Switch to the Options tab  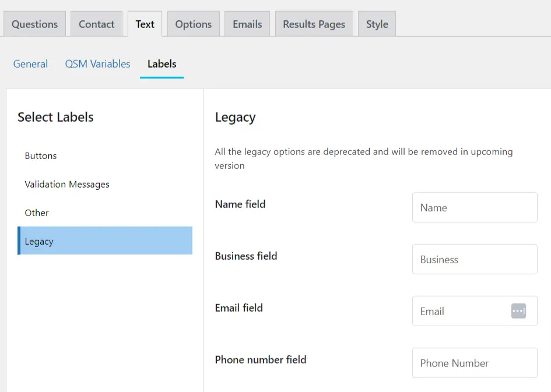tap(193, 23)
